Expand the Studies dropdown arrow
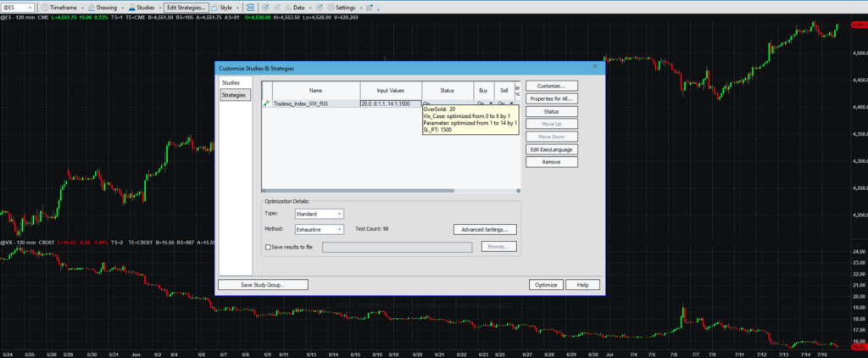 (160, 8)
